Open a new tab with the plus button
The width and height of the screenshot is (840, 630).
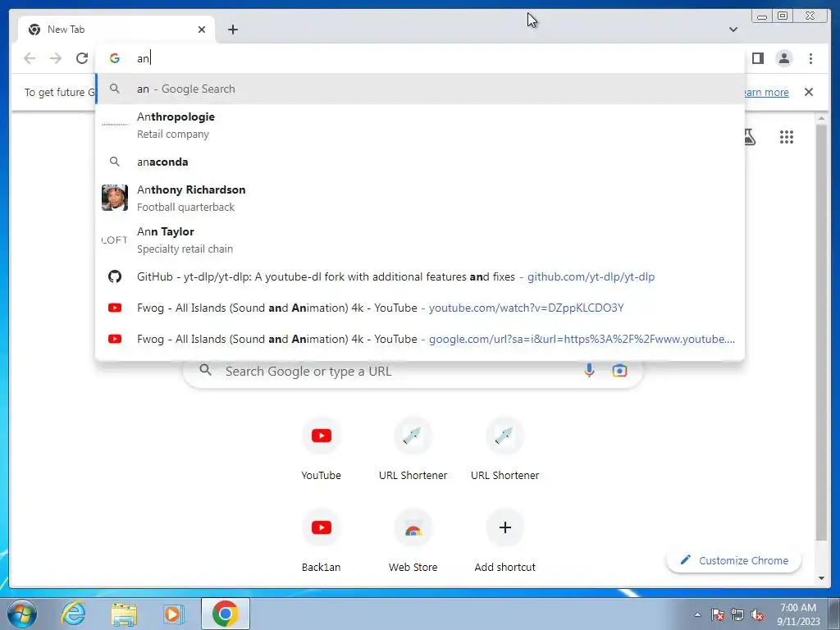pyautogui.click(x=232, y=30)
